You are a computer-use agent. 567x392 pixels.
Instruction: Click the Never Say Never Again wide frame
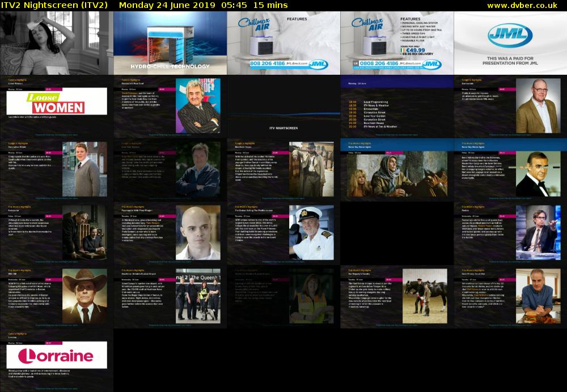[x=396, y=170]
